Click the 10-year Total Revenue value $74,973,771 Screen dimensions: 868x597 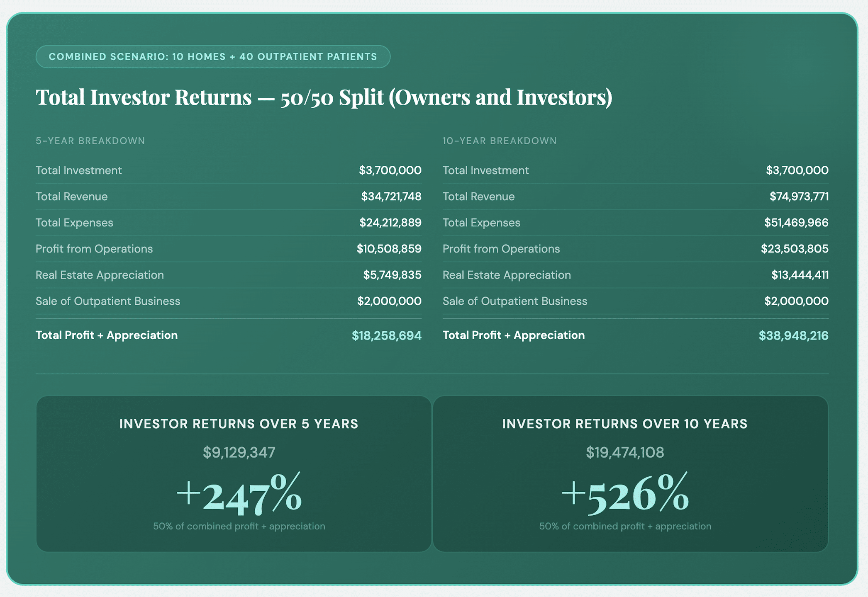point(799,197)
